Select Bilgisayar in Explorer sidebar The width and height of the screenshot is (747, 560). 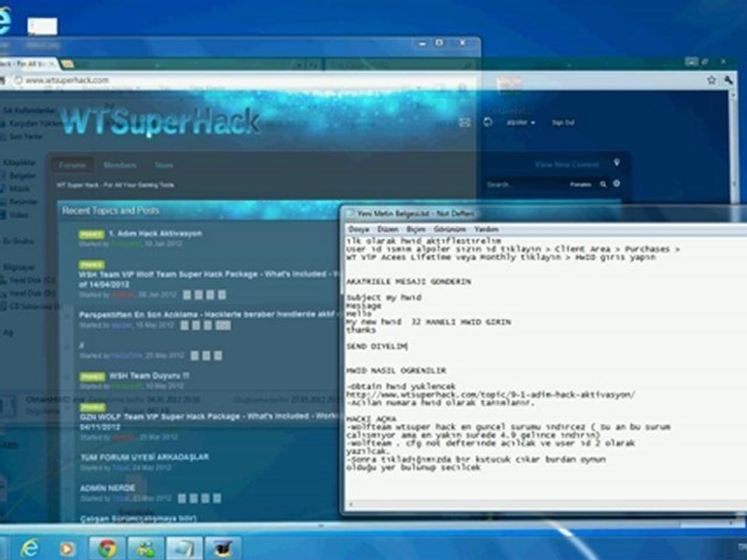tap(19, 268)
